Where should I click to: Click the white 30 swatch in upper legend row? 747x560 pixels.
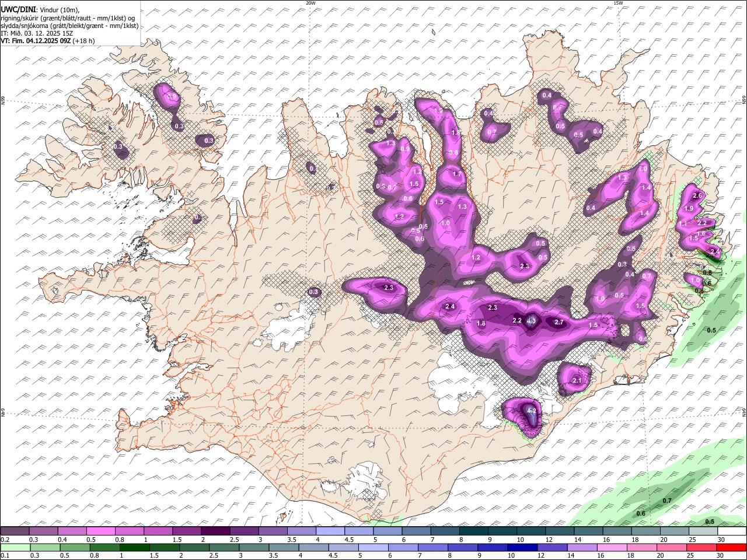(x=731, y=531)
